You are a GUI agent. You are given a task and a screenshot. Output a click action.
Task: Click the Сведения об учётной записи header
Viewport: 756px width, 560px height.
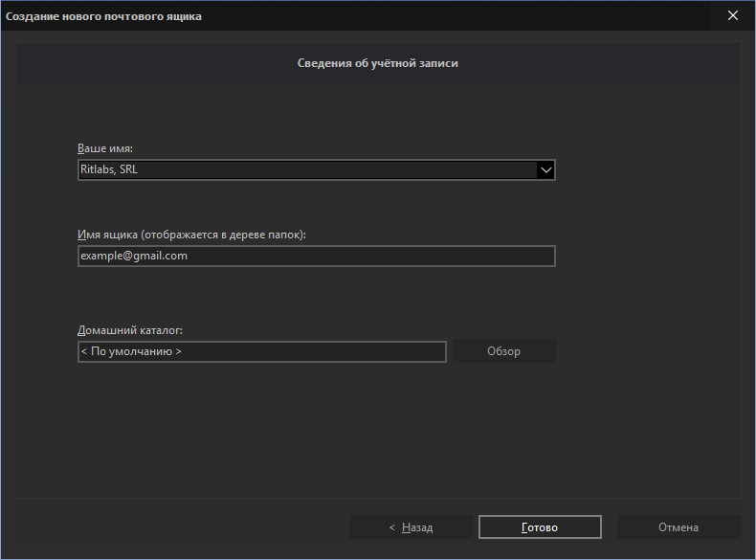(x=377, y=63)
